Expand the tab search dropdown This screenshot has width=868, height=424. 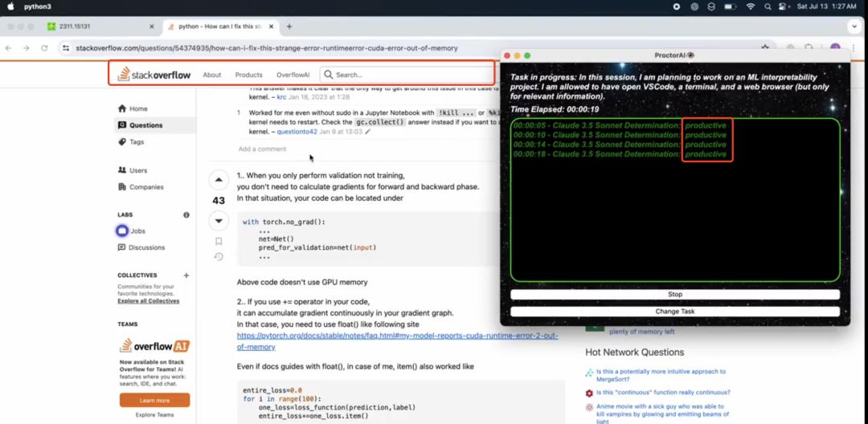point(854,26)
